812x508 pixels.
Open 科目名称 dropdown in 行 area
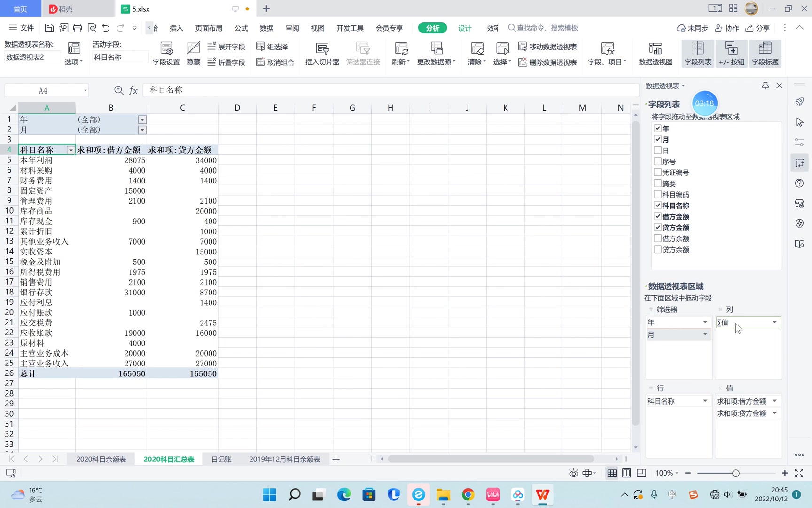tap(705, 401)
